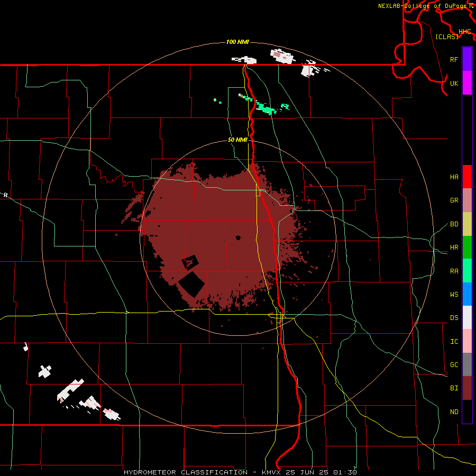Click the HYDROMETEOR CLASSIFICATION title text
The image size is (476, 476).
[186, 472]
